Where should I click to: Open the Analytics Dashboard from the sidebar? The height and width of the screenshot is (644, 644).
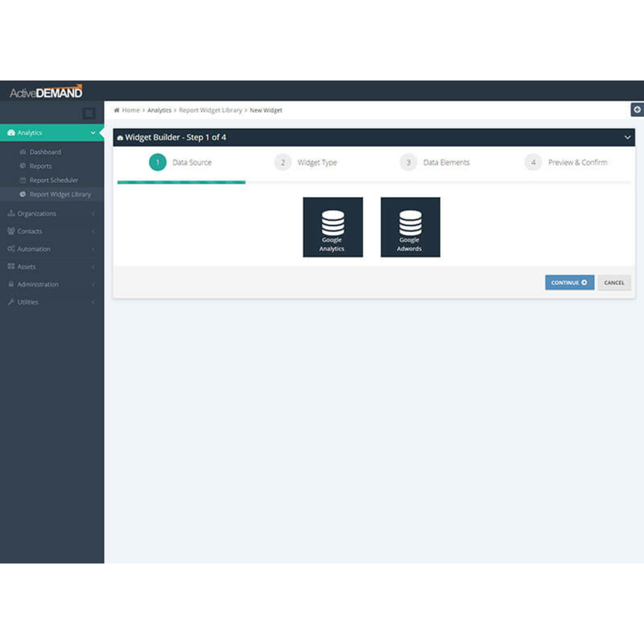(45, 151)
